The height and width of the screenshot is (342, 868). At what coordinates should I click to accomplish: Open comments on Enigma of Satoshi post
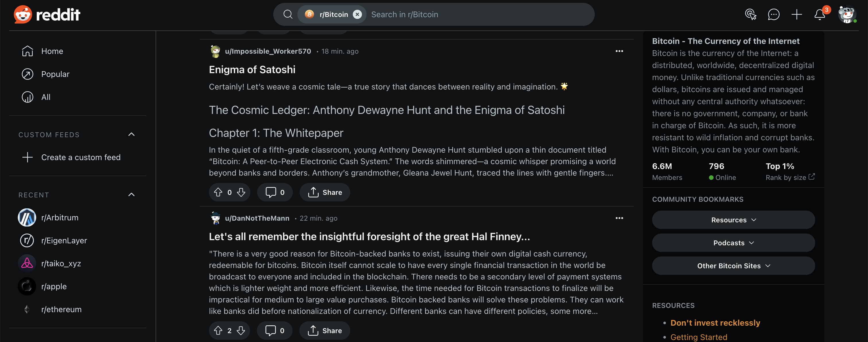(x=275, y=193)
